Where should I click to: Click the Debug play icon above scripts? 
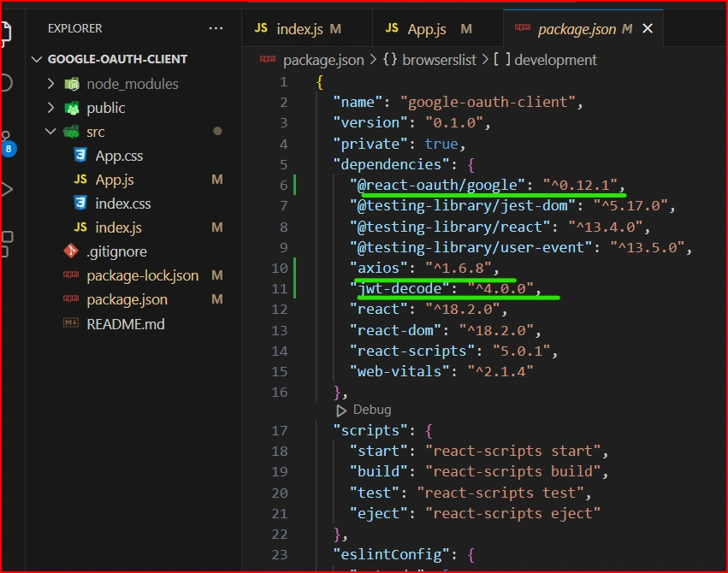(x=340, y=411)
